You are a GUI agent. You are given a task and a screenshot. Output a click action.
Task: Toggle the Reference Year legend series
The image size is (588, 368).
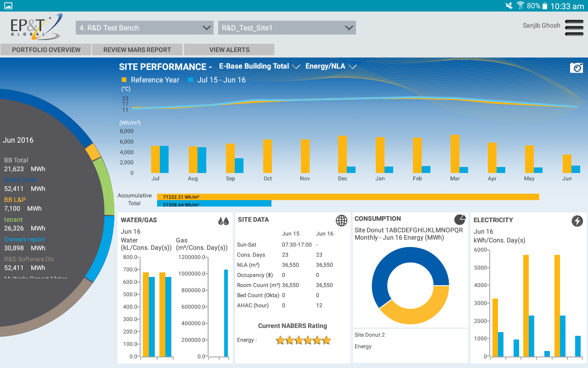[x=150, y=80]
